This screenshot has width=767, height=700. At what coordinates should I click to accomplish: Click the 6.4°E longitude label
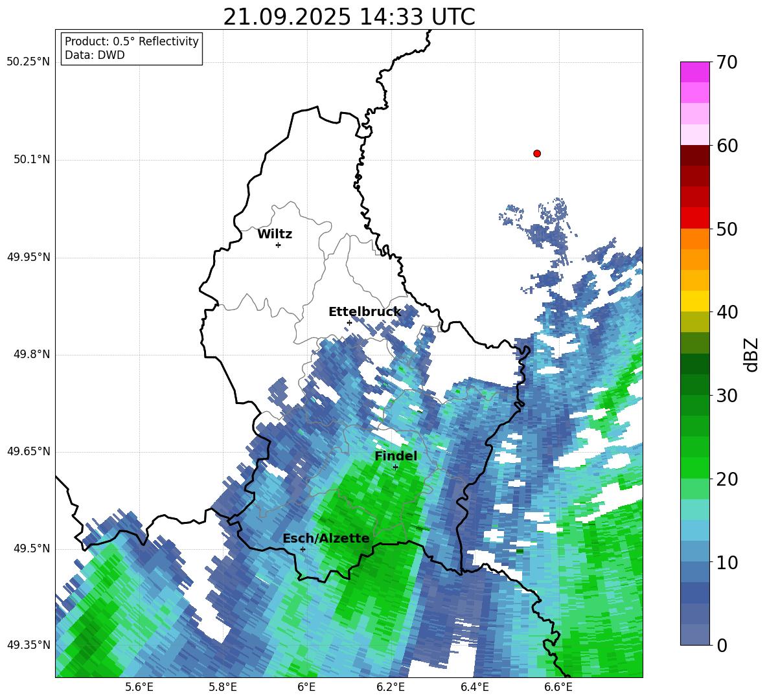pos(474,688)
